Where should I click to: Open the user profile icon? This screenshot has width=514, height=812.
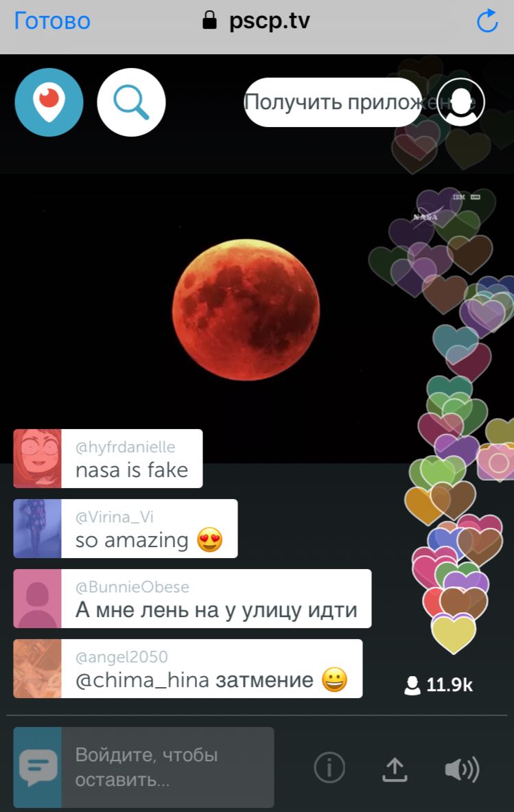(460, 102)
